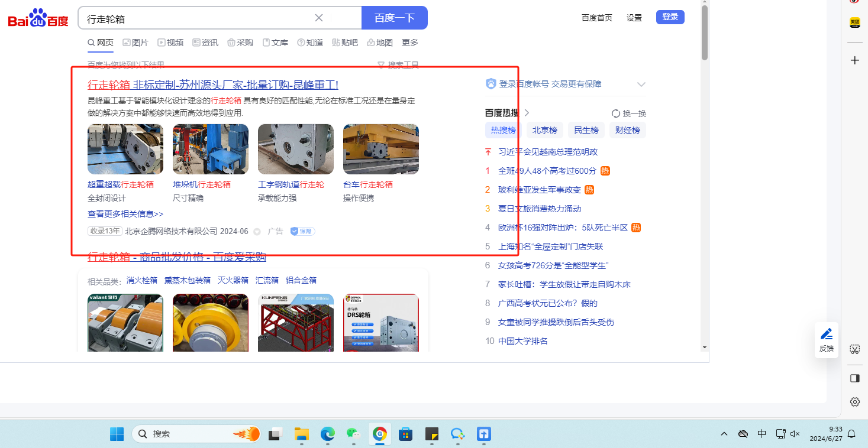
Task: Open the 更多 search categories menu
Action: tap(410, 43)
